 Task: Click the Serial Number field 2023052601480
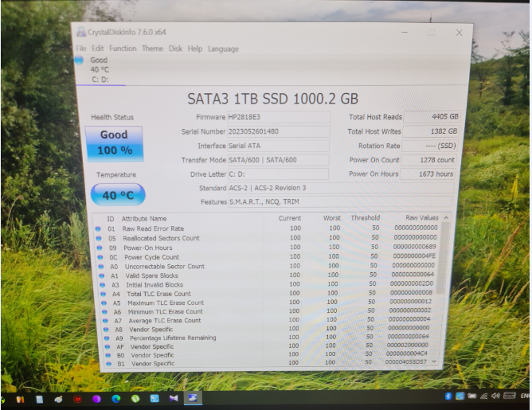point(278,131)
